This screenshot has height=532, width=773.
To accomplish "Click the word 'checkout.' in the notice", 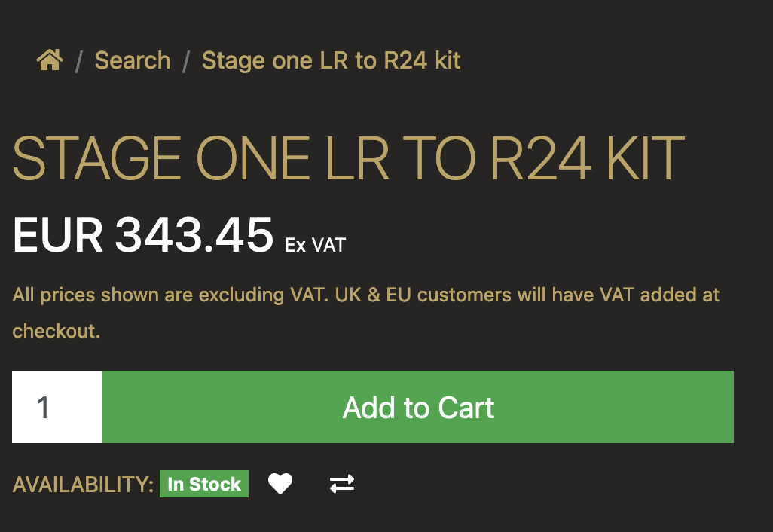I will (56, 331).
